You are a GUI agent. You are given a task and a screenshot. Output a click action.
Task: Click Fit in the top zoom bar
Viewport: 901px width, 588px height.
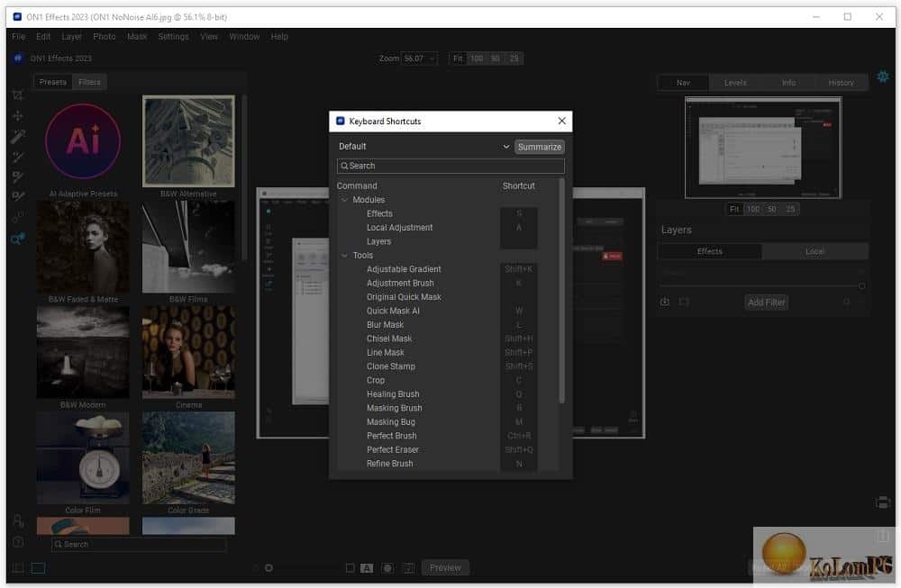458,59
